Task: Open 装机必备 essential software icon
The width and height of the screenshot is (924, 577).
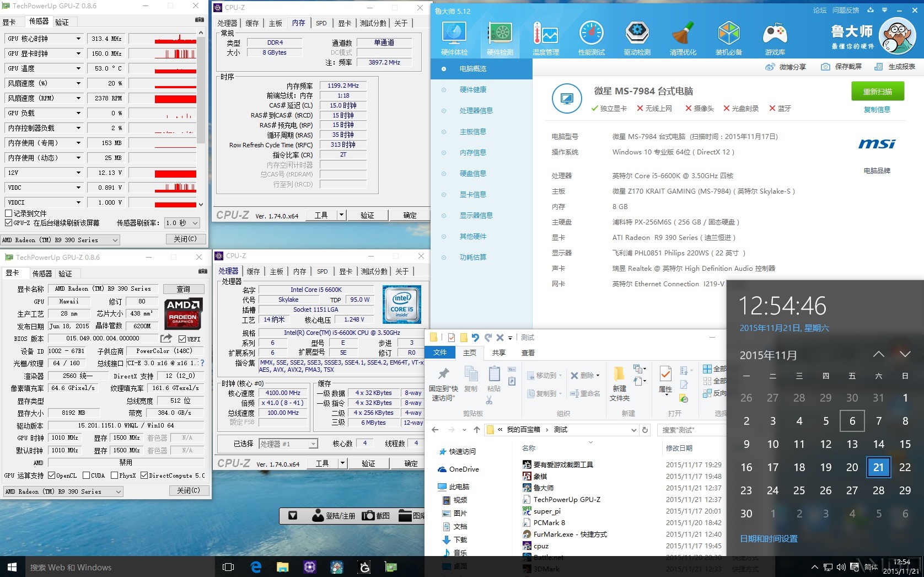Action: 729,39
